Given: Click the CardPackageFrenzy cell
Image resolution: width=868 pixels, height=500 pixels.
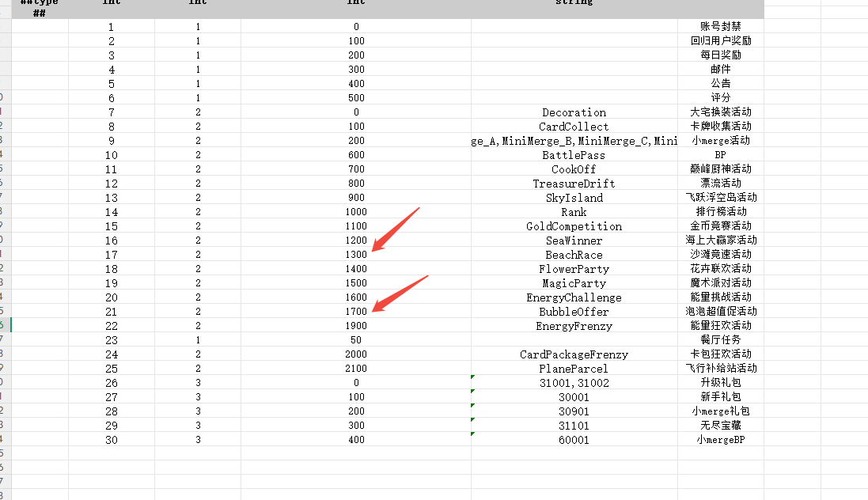Looking at the screenshot, I should pos(574,354).
